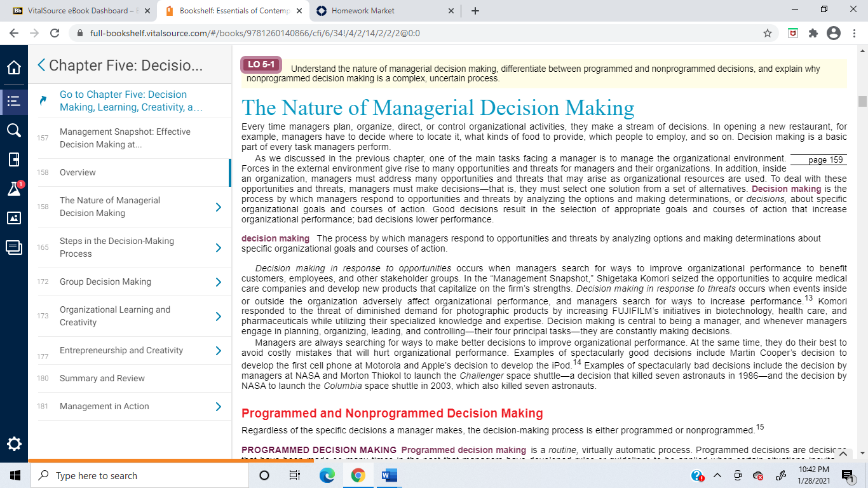Open the Bookshelf home icon in sidebar

point(13,67)
